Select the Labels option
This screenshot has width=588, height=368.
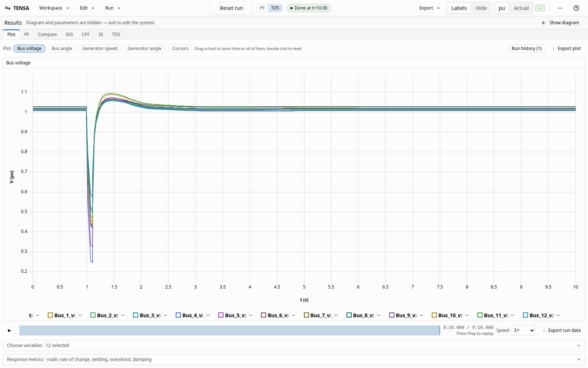tap(459, 8)
